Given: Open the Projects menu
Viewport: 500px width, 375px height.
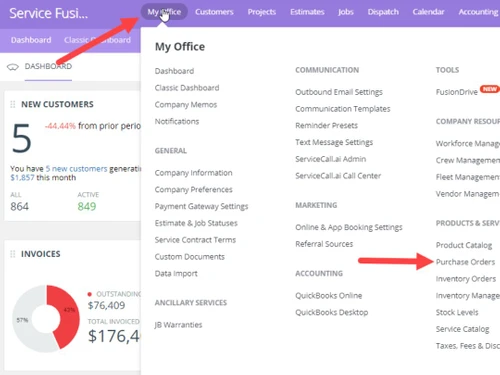Looking at the screenshot, I should [262, 12].
